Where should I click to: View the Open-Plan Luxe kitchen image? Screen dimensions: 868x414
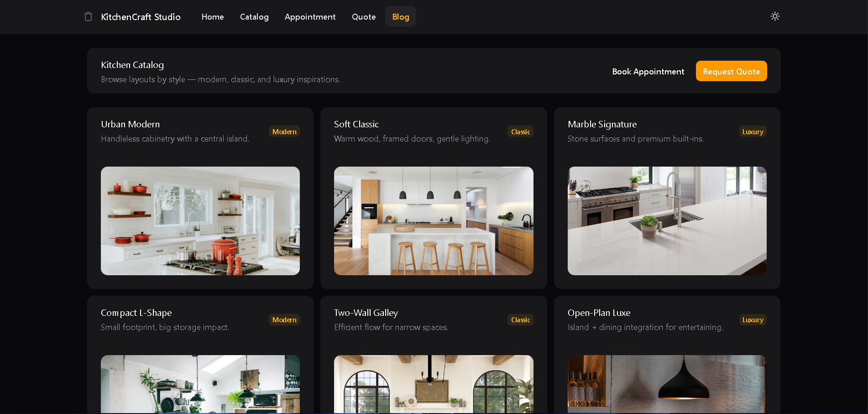[x=667, y=384]
